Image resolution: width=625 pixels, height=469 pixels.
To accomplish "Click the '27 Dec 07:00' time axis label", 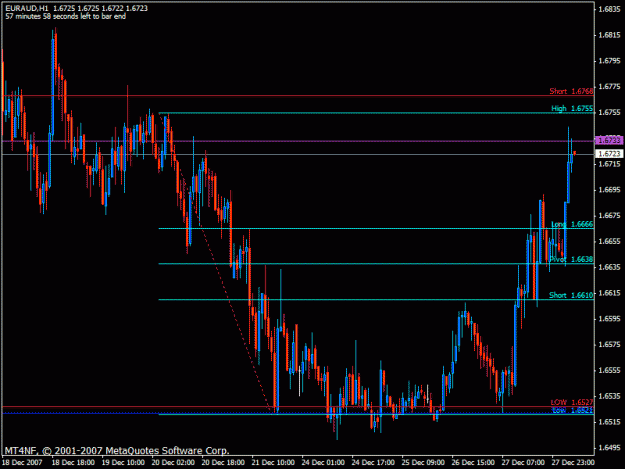I will pos(523,463).
